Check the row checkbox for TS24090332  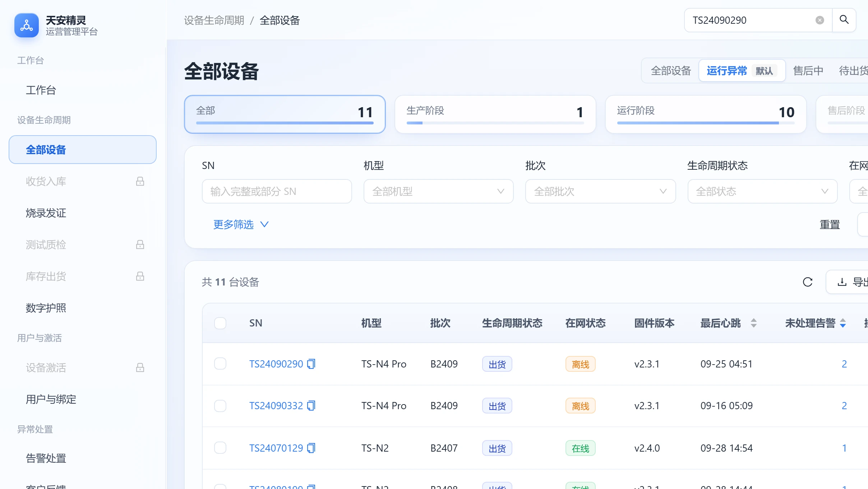click(220, 406)
